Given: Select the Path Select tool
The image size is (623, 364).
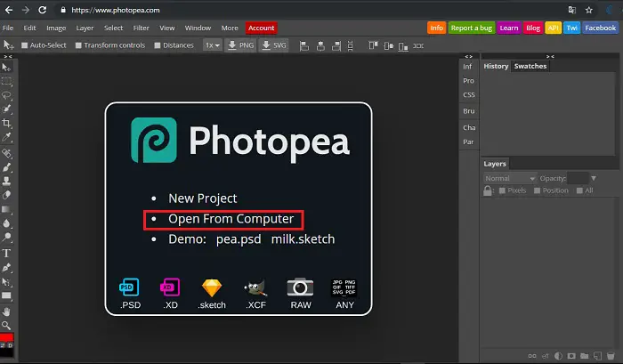Looking at the screenshot, I should (x=7, y=282).
